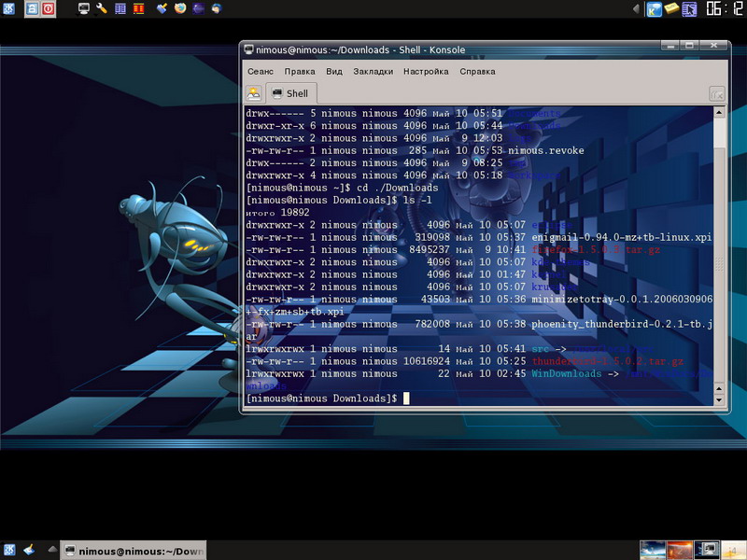The image size is (747, 560).
Task: Close current tab using right tab-bar button
Action: point(716,93)
